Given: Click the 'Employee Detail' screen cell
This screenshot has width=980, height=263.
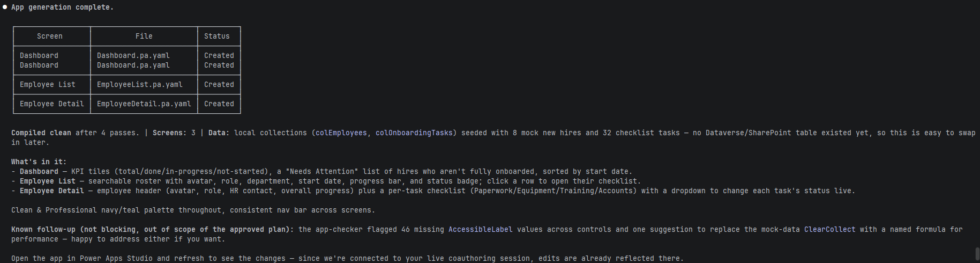Looking at the screenshot, I should point(52,104).
